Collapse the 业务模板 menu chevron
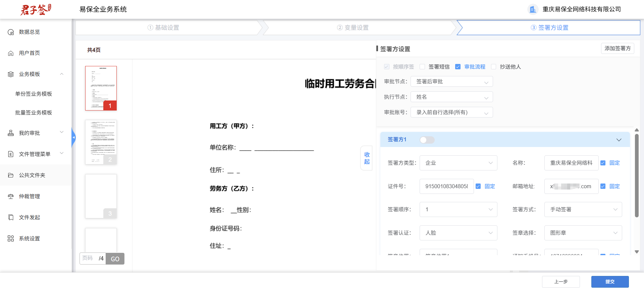 pyautogui.click(x=62, y=74)
